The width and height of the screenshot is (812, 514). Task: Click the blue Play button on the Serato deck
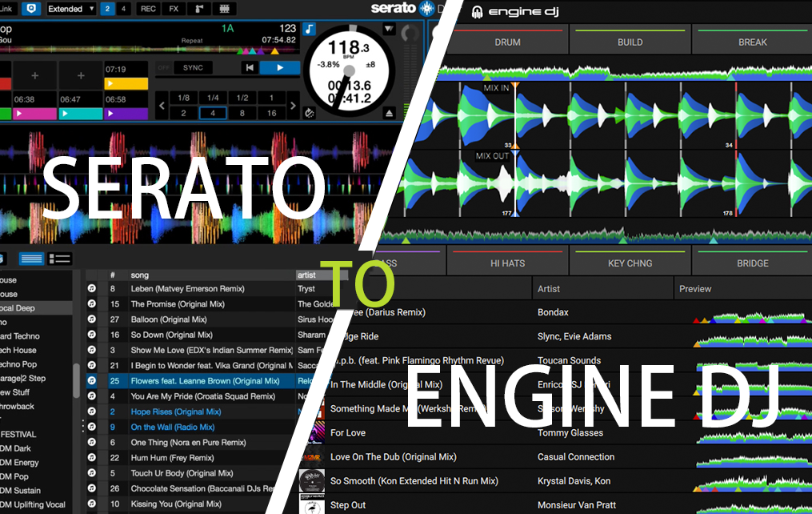click(280, 67)
